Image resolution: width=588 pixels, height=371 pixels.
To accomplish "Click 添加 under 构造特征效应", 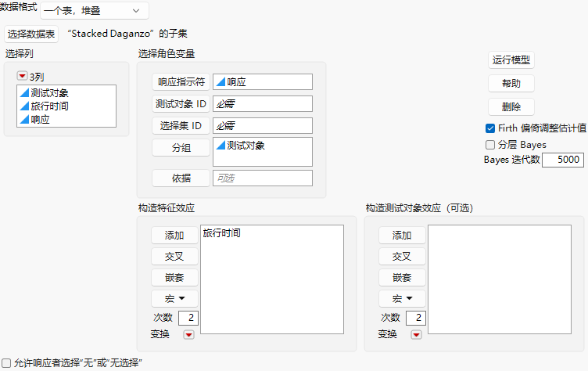I will 174,236.
